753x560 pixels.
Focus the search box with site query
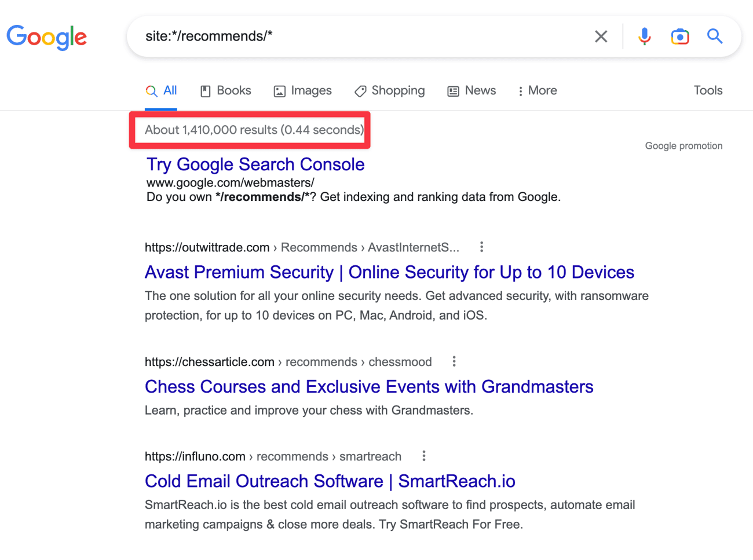[x=359, y=36]
